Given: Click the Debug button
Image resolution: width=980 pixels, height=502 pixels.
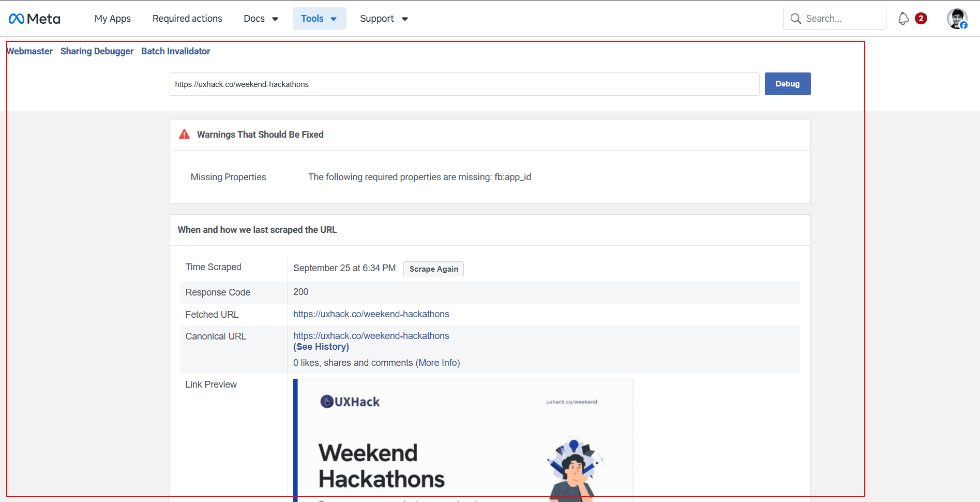Looking at the screenshot, I should point(788,84).
